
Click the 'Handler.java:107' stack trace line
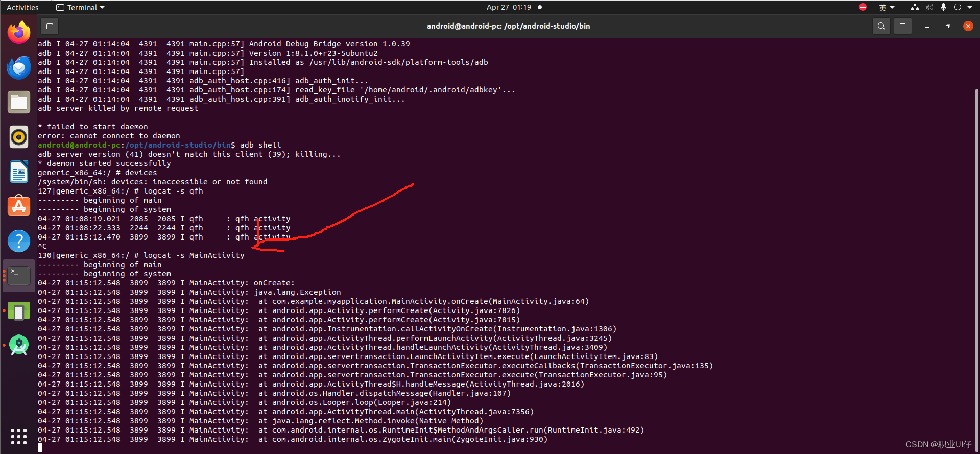[274, 393]
